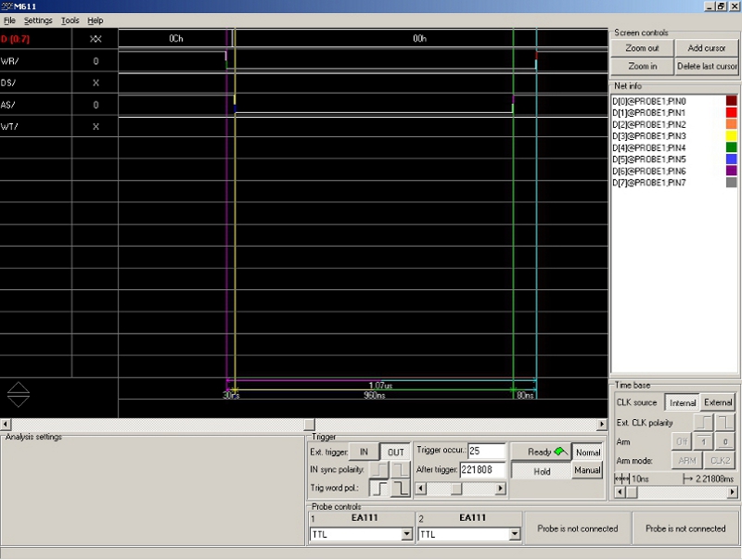Image resolution: width=742 pixels, height=560 pixels.
Task: Click the After trigger input field
Action: click(482, 470)
